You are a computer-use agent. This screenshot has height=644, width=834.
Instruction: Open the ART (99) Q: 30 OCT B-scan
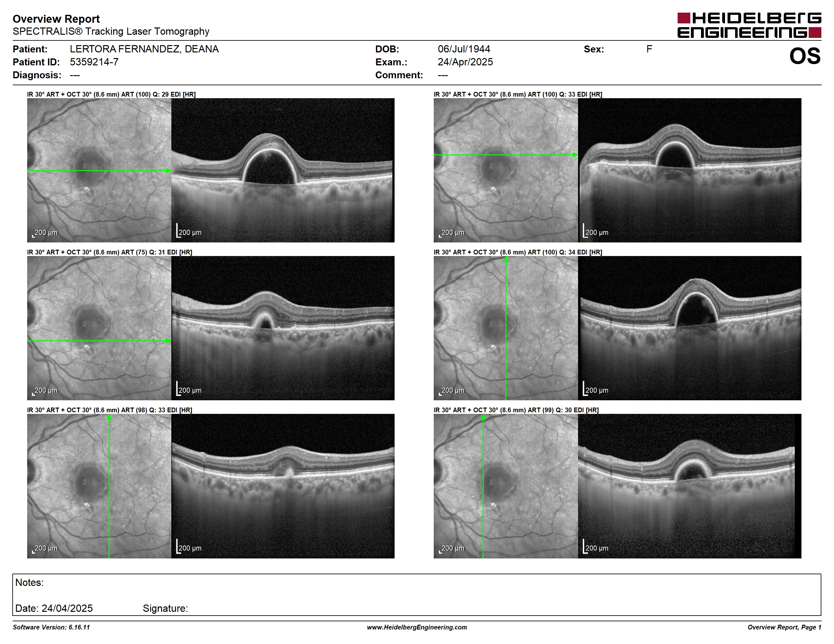[689, 486]
